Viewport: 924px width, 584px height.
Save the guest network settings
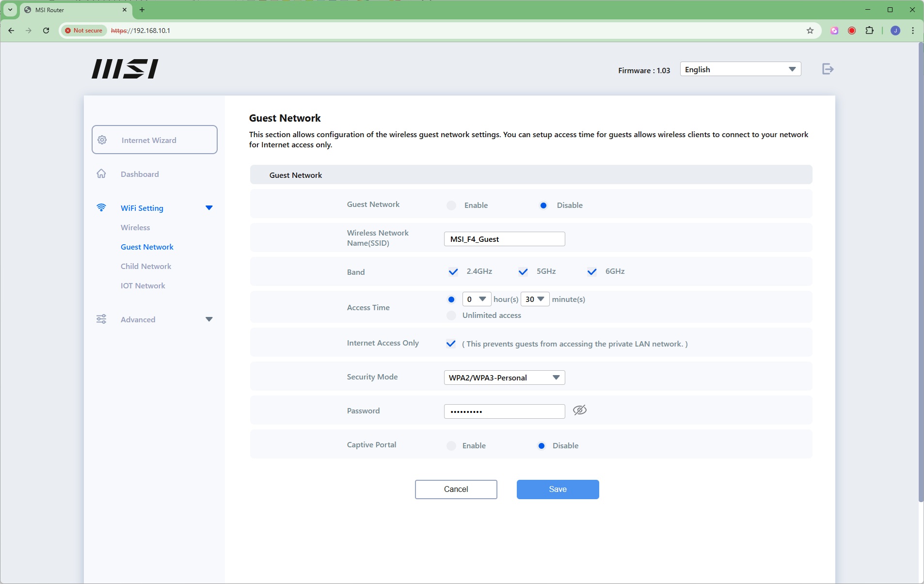pyautogui.click(x=558, y=489)
